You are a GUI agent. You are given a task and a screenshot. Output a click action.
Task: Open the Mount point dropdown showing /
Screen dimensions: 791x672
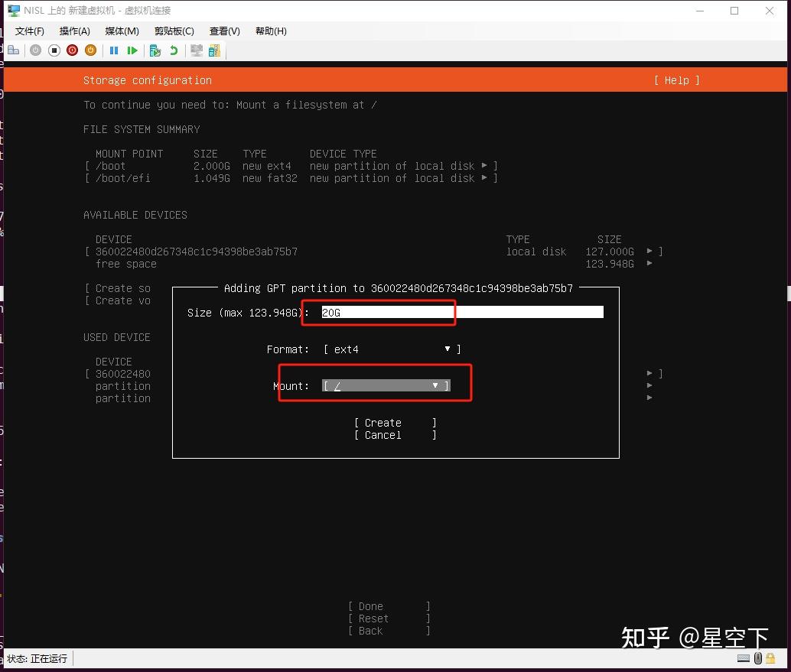tap(386, 386)
